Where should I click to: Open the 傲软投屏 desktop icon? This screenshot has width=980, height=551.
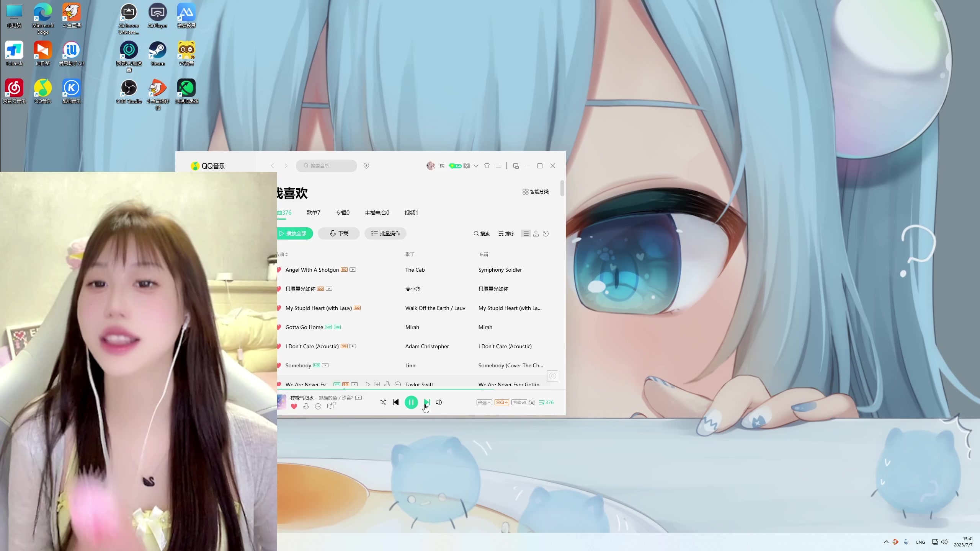[186, 16]
